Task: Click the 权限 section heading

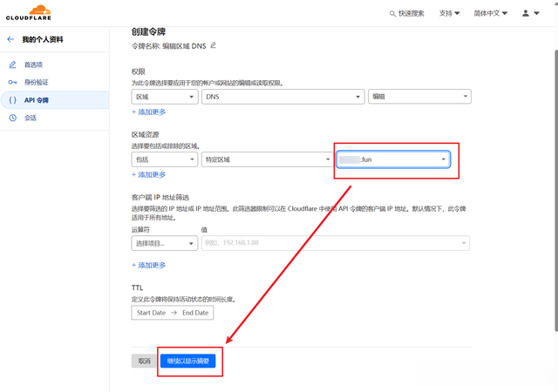Action: pyautogui.click(x=138, y=71)
